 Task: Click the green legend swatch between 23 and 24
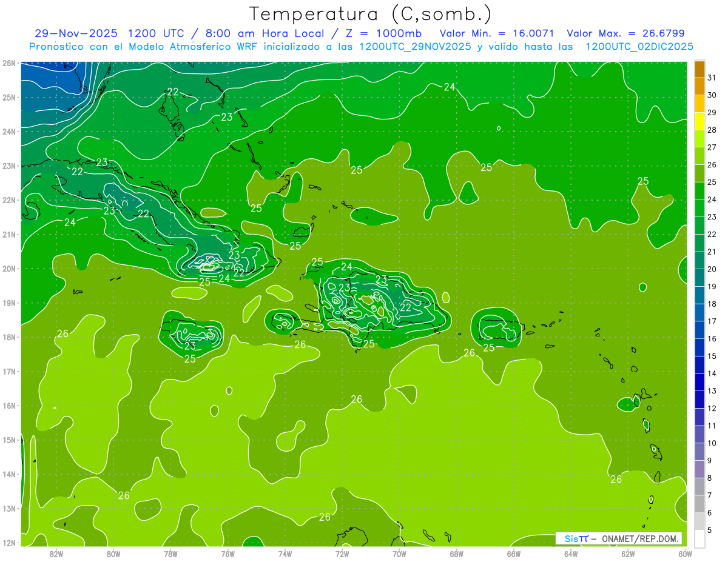699,208
